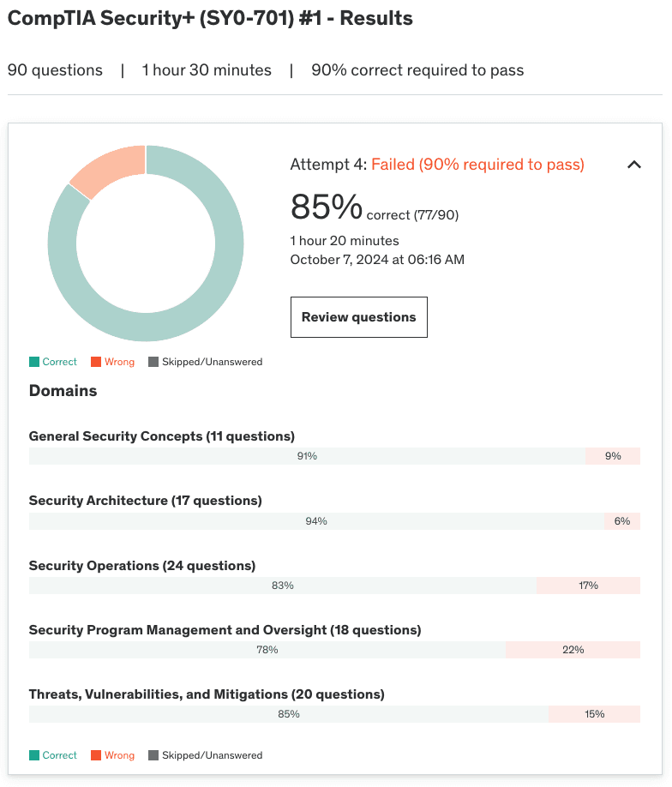Select the General Security Concepts domain heading
This screenshot has height=787, width=672.
click(162, 436)
